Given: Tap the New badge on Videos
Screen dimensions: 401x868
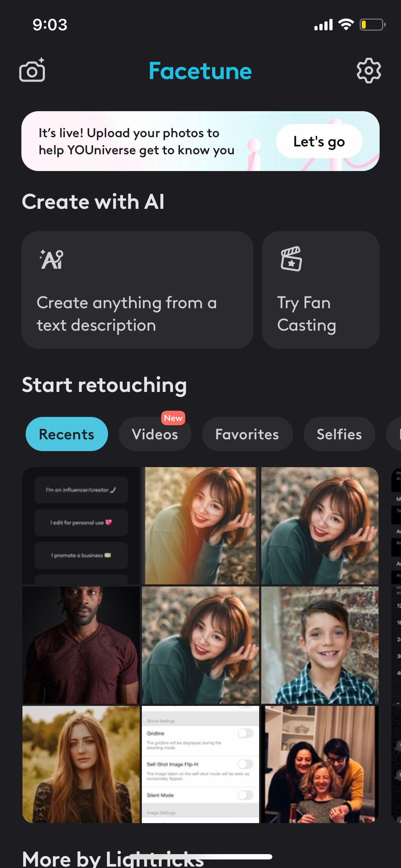Looking at the screenshot, I should (x=173, y=418).
